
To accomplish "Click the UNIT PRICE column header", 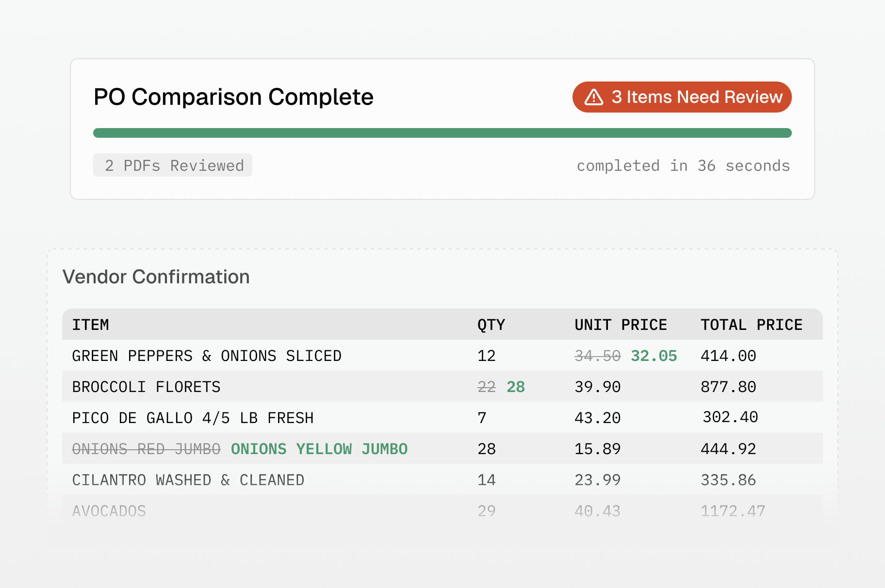I will click(621, 325).
